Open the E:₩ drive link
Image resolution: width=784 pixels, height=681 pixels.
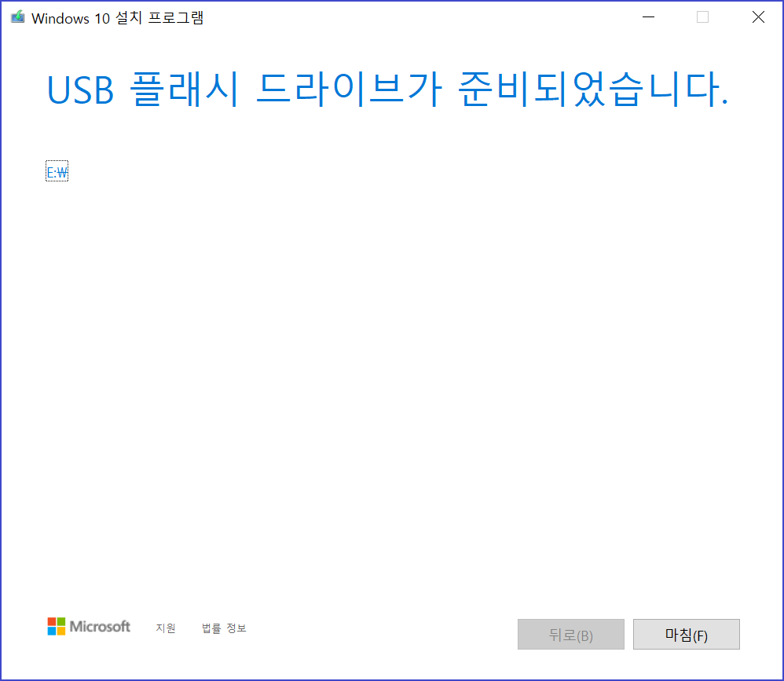point(57,173)
